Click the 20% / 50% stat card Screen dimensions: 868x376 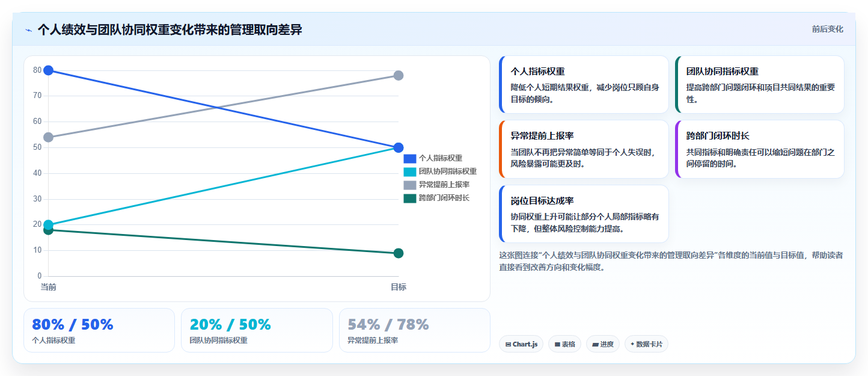pos(257,330)
